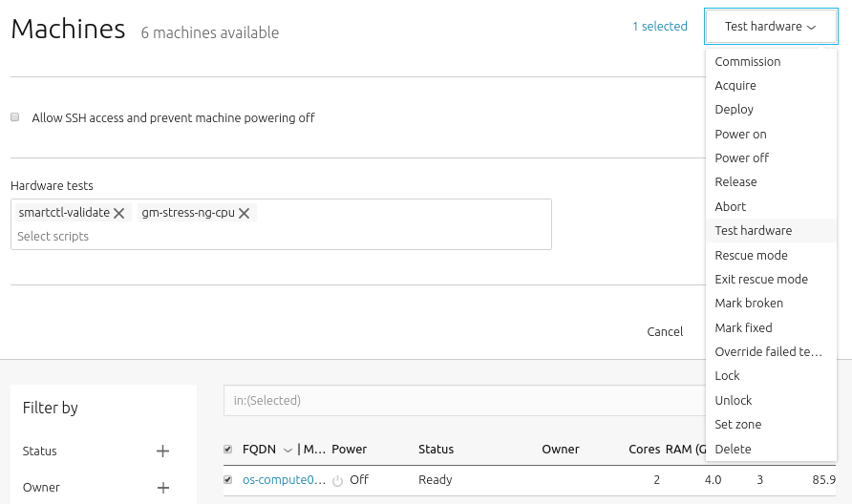Expand the Owner filter plus icon

(162, 488)
